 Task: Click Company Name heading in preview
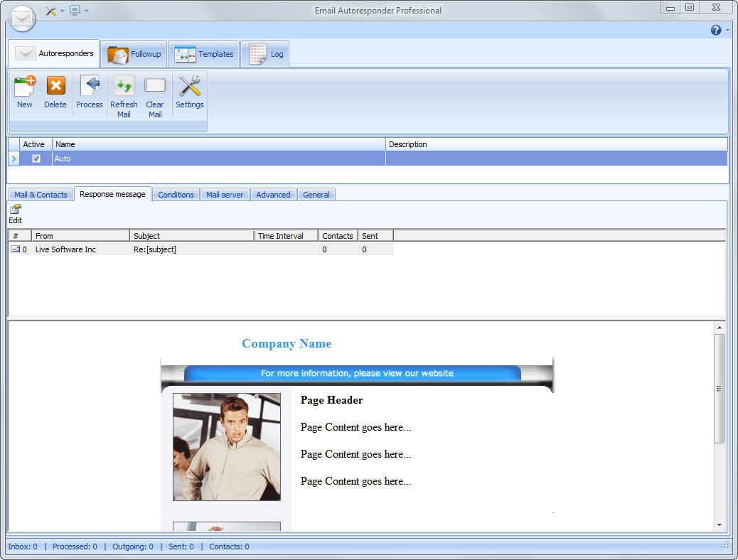pos(287,343)
